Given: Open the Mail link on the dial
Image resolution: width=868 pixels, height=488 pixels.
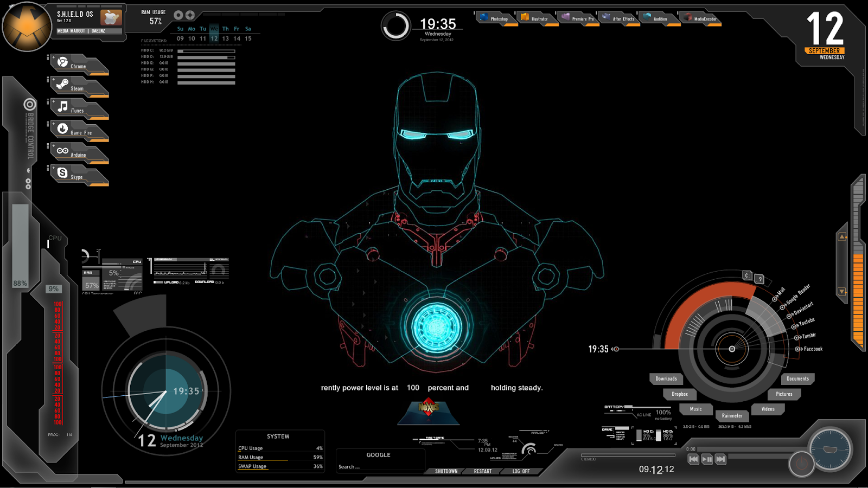Looking at the screenshot, I should 779,294.
